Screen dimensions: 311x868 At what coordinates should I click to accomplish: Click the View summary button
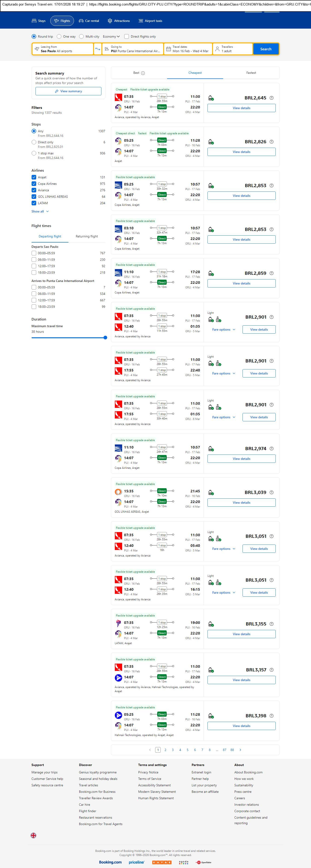68,91
